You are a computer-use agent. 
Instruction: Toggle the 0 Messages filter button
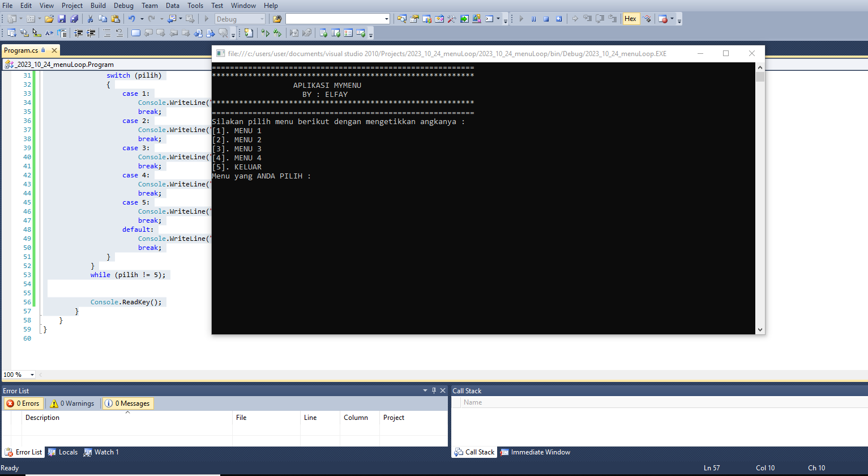pos(128,403)
